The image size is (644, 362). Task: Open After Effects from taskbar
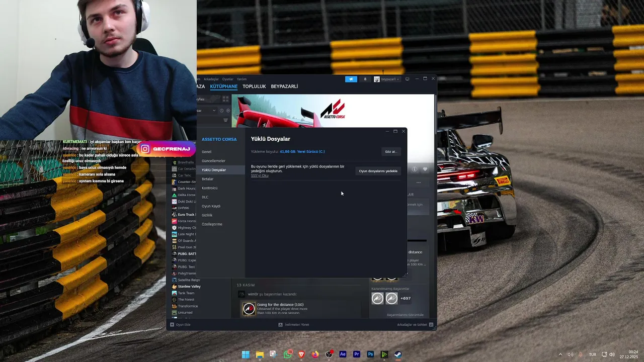coord(343,354)
